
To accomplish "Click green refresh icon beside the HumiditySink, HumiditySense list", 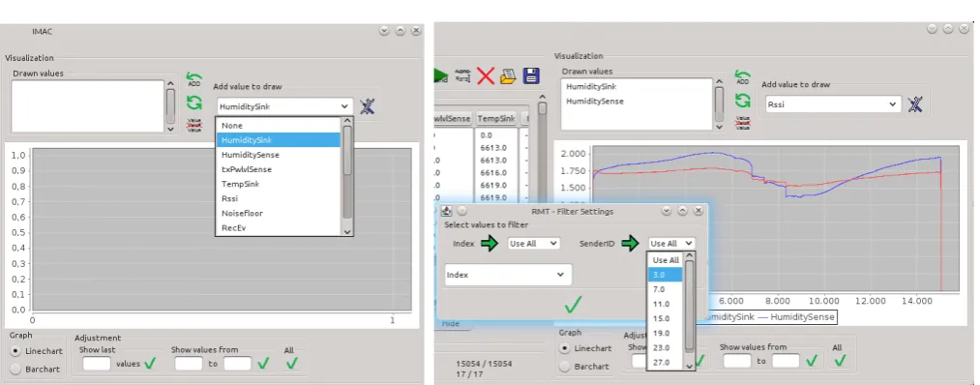I will [742, 100].
